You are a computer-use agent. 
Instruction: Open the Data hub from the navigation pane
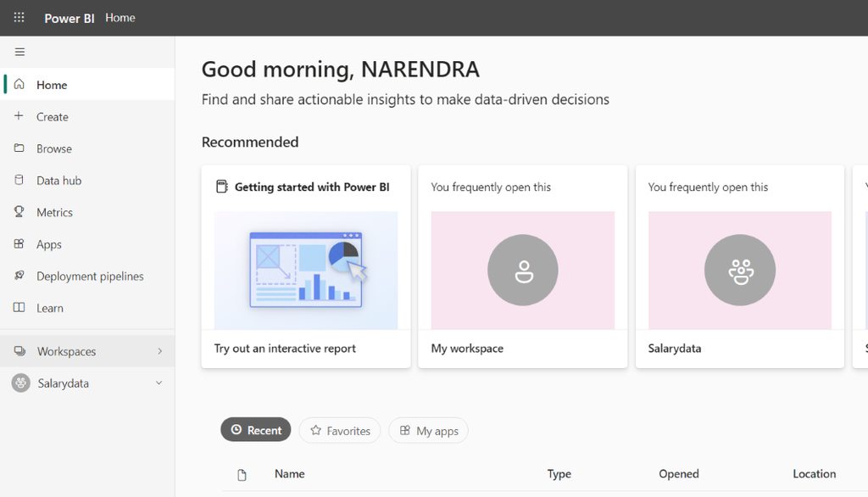click(19, 180)
